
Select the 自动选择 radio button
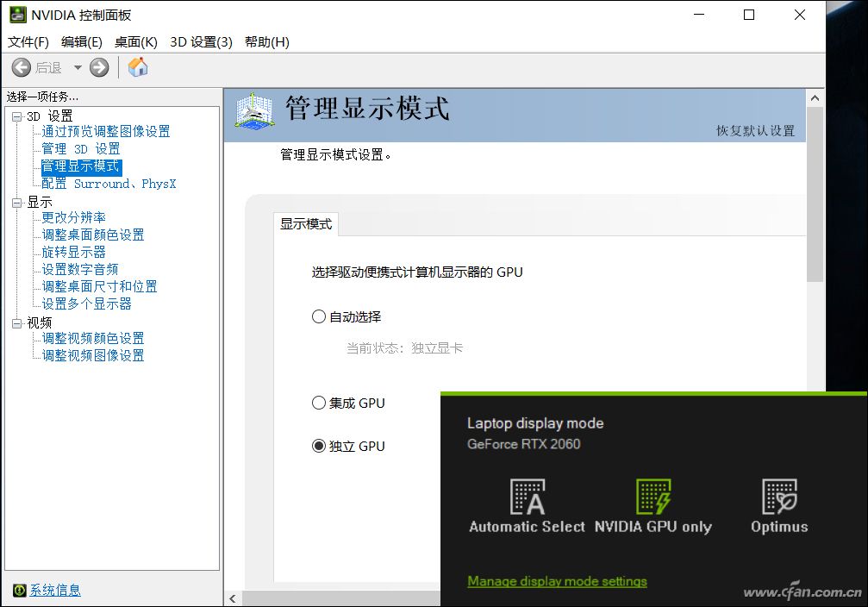318,316
